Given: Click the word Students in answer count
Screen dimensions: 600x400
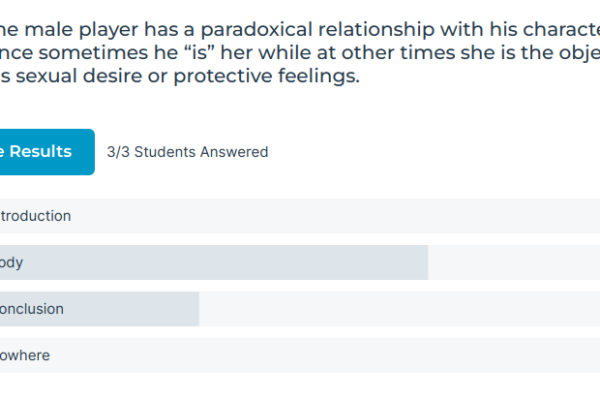Looking at the screenshot, I should click(x=165, y=152).
